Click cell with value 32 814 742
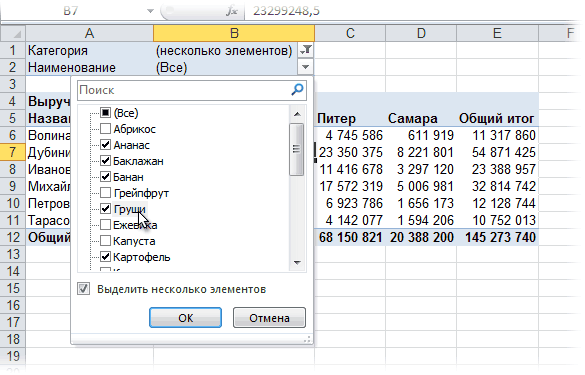The height and width of the screenshot is (375, 585). pos(497,186)
